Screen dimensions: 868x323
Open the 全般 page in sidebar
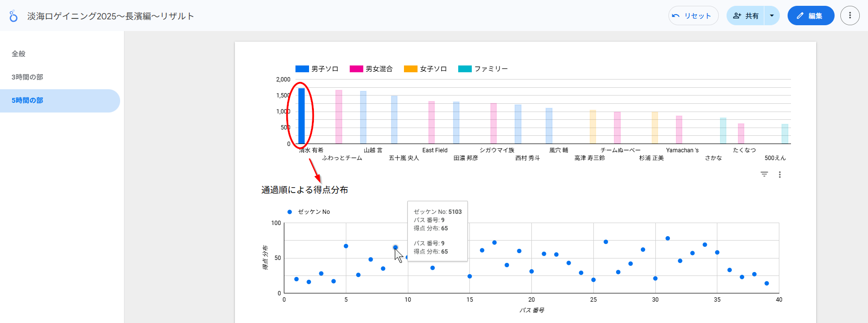19,54
